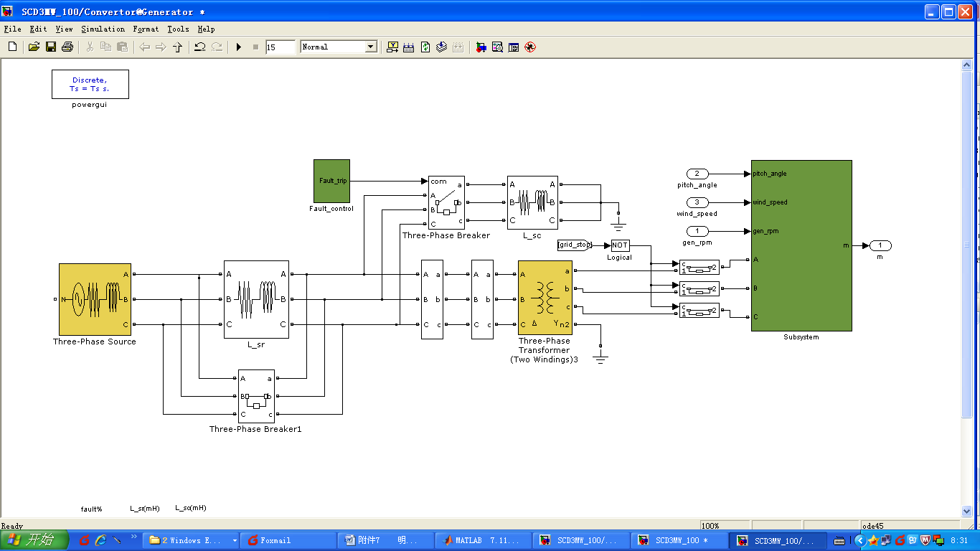This screenshot has width=980, height=551.
Task: Open the Windows Start button
Action: [34, 540]
